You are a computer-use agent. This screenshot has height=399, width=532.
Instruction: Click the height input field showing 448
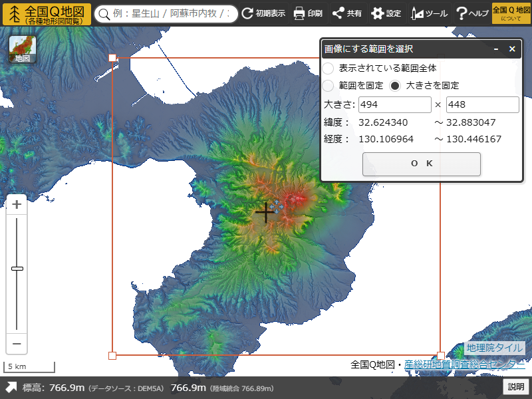coord(482,105)
